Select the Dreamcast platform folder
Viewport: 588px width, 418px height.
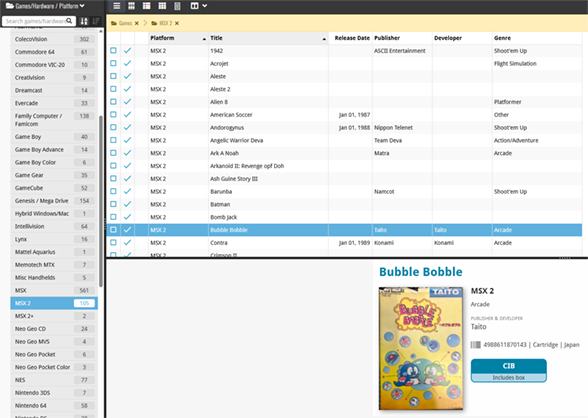pos(54,90)
